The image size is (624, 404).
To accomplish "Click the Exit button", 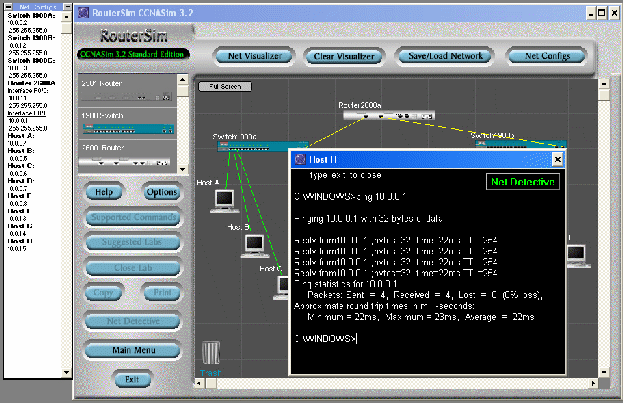I will (x=133, y=379).
